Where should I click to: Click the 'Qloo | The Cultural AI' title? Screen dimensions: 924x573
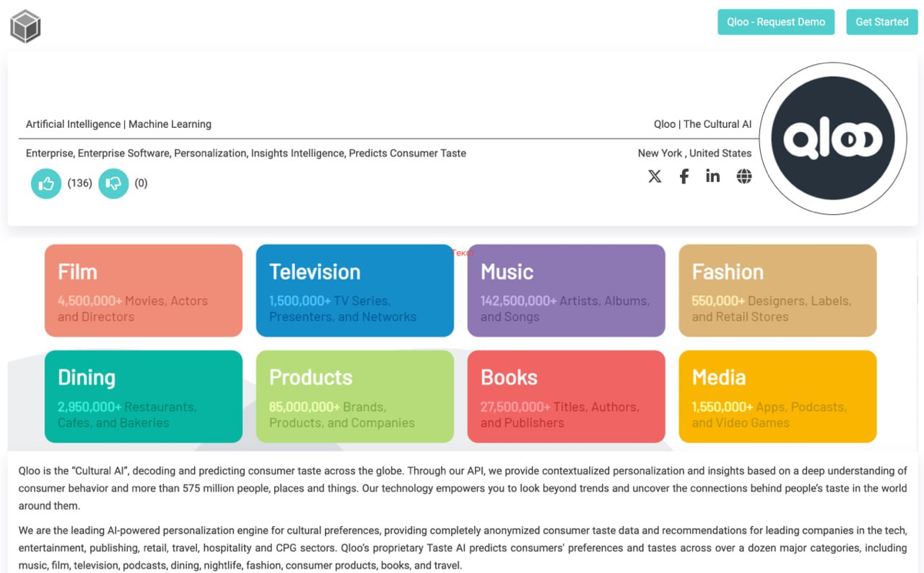[x=702, y=124]
